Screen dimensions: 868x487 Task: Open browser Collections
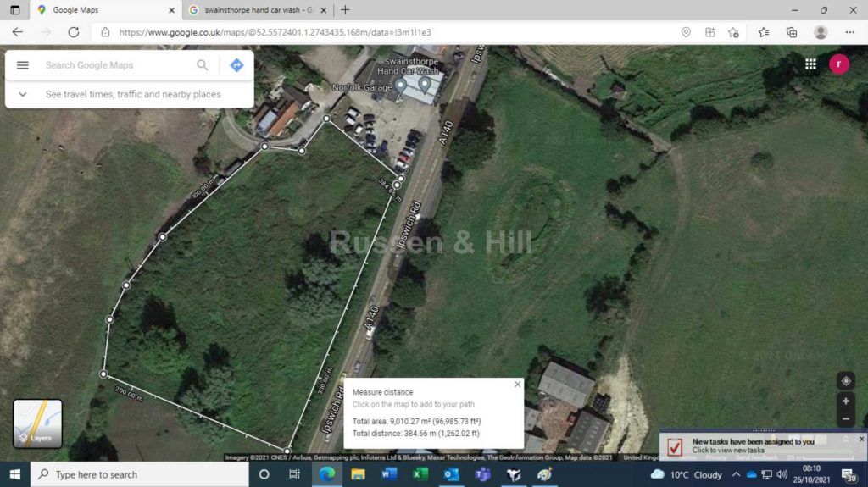pos(793,32)
